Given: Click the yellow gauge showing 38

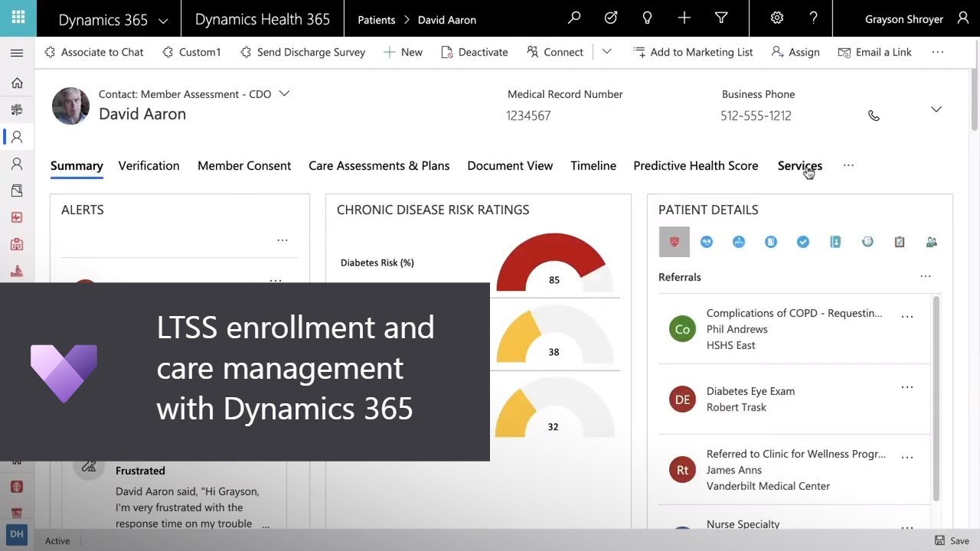Looking at the screenshot, I should [554, 334].
